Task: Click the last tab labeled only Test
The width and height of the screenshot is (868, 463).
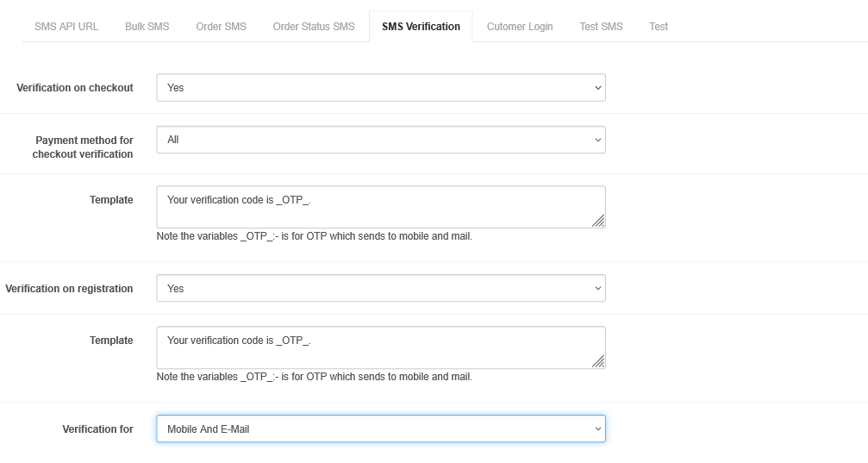Action: pos(659,27)
